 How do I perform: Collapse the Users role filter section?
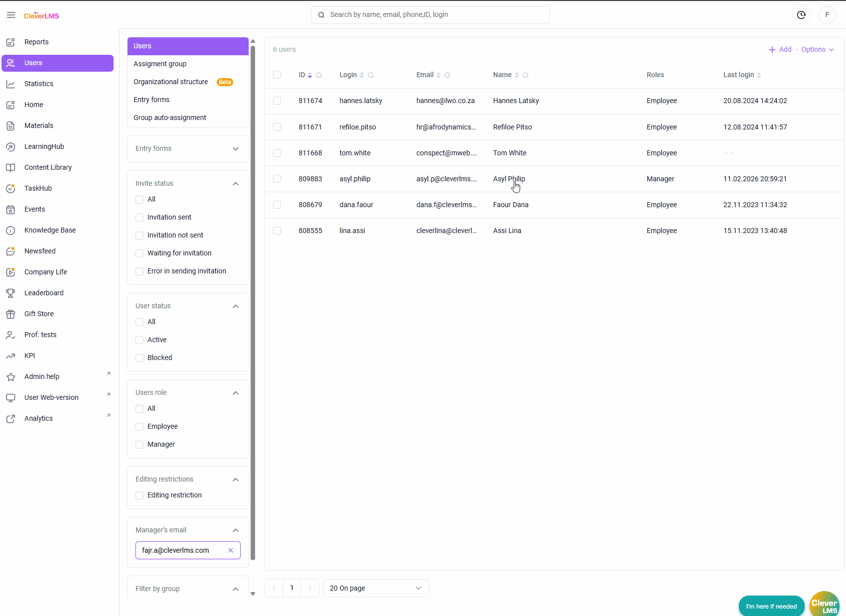click(x=236, y=393)
